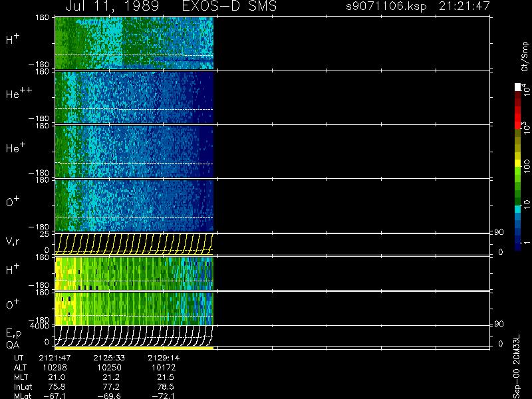This screenshot has height=399, width=532.
Task: Click the '4000' axis label of E,p panel
Action: [41, 326]
